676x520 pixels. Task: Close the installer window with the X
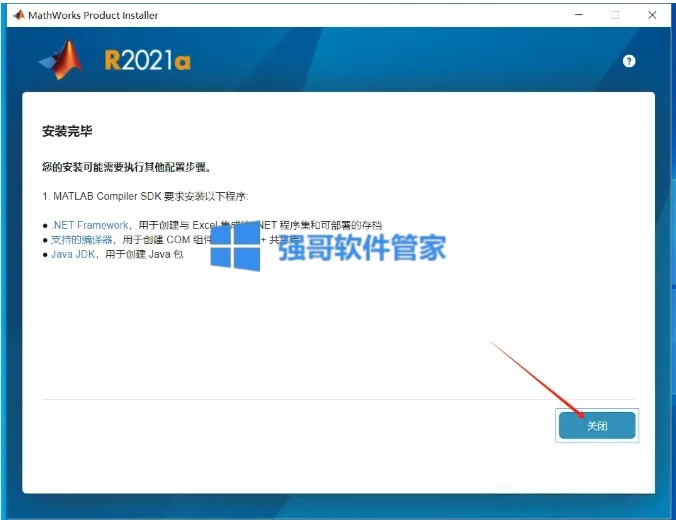[x=652, y=15]
